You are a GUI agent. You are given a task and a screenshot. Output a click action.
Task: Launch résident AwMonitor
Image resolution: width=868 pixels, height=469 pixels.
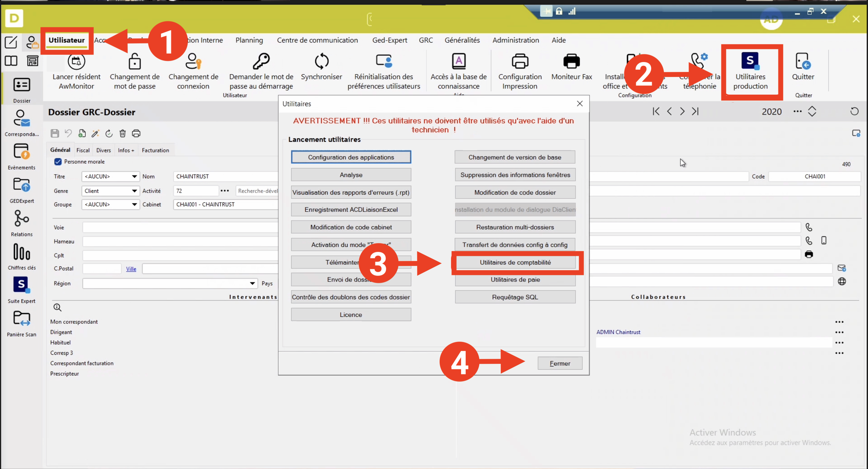(76, 71)
